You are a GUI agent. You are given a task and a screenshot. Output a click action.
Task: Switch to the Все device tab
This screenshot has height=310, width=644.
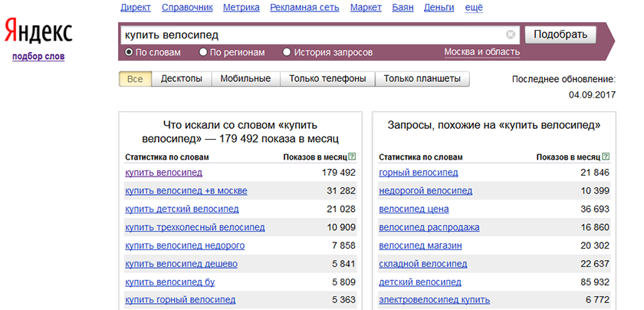[x=135, y=79]
